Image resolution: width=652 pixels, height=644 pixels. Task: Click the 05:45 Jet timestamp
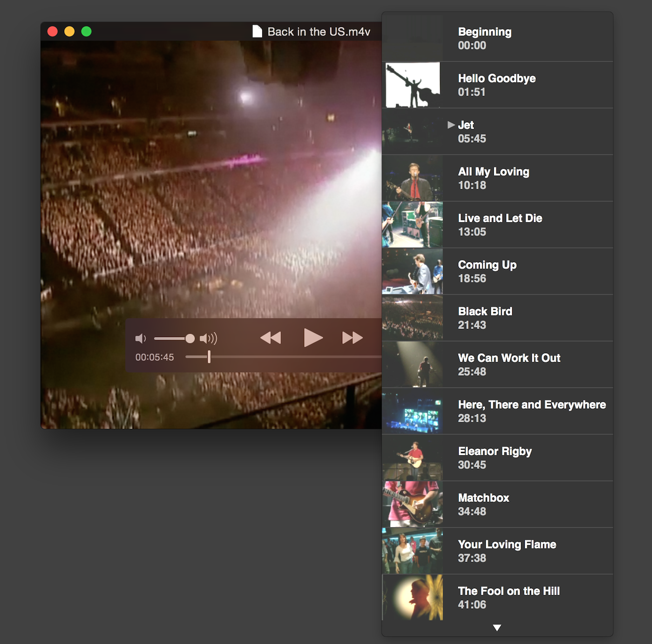coord(472,138)
